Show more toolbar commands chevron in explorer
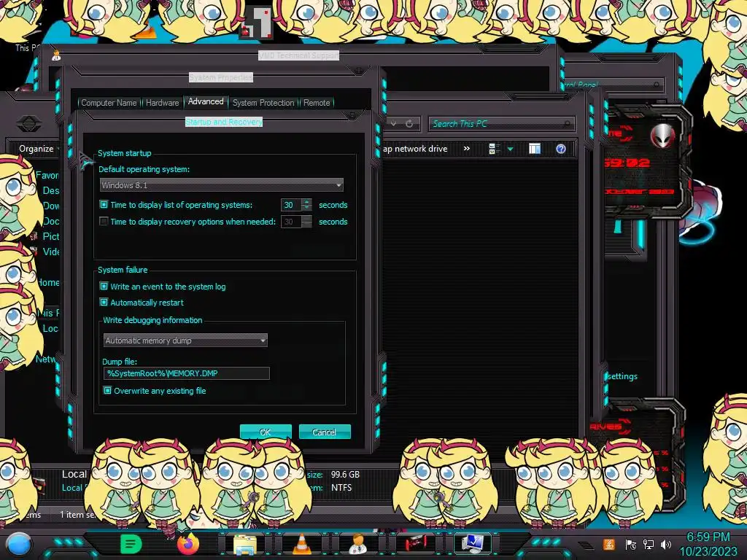This screenshot has width=747, height=560. (x=467, y=149)
